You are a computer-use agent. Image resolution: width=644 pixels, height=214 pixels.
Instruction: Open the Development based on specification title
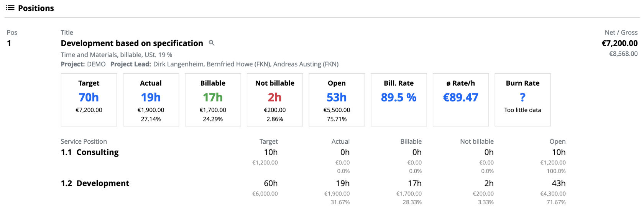[132, 43]
